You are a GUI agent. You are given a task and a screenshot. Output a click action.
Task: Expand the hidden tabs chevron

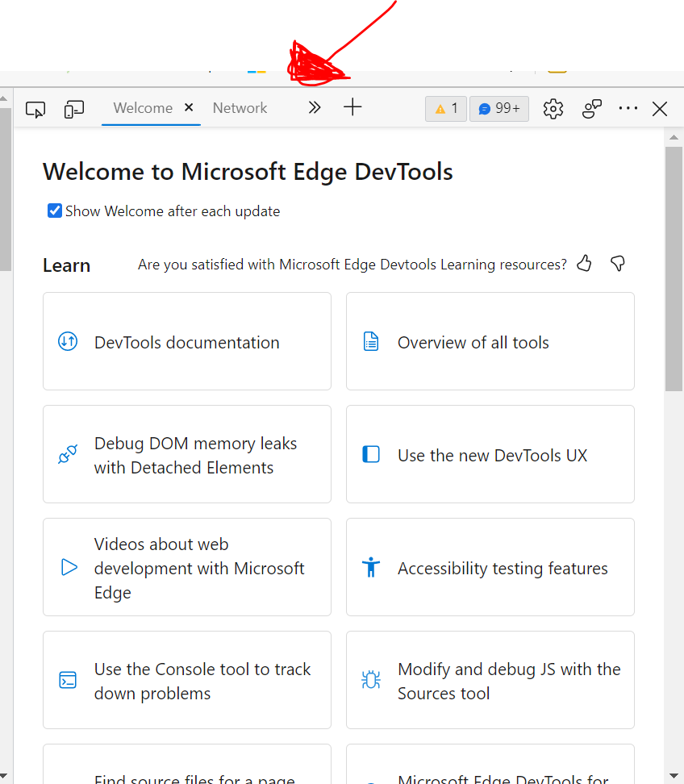(314, 106)
